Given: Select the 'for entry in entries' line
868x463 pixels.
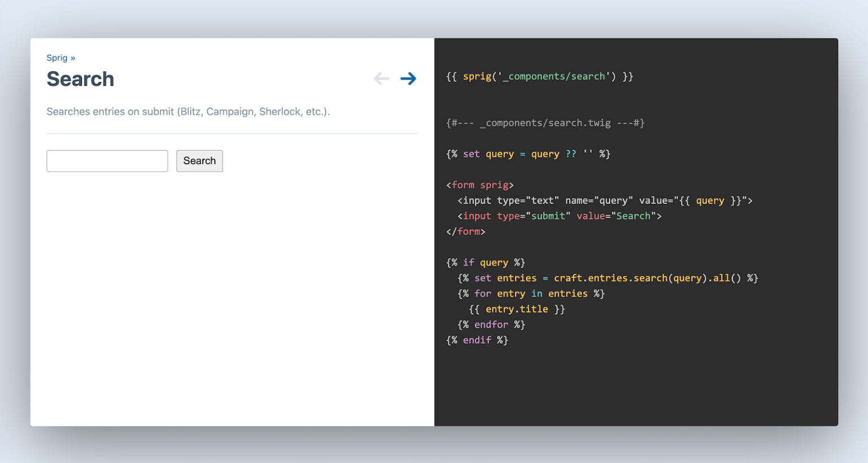Looking at the screenshot, I should [531, 293].
